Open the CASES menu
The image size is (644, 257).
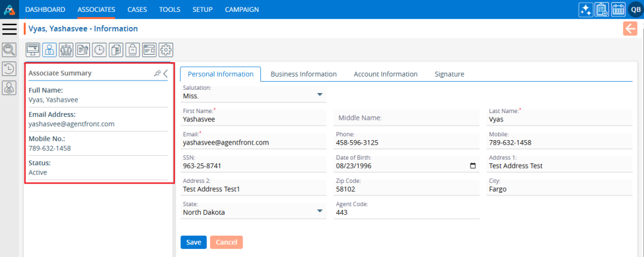click(137, 9)
